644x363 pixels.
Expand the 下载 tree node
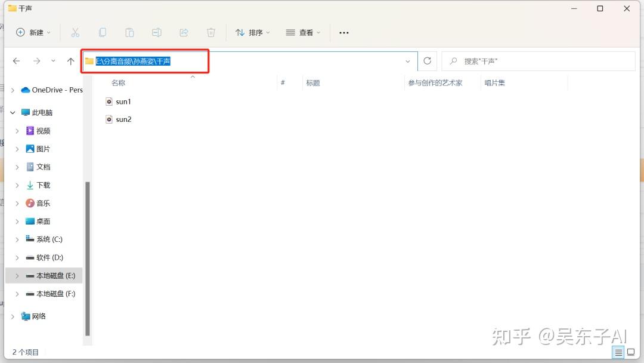[17, 185]
